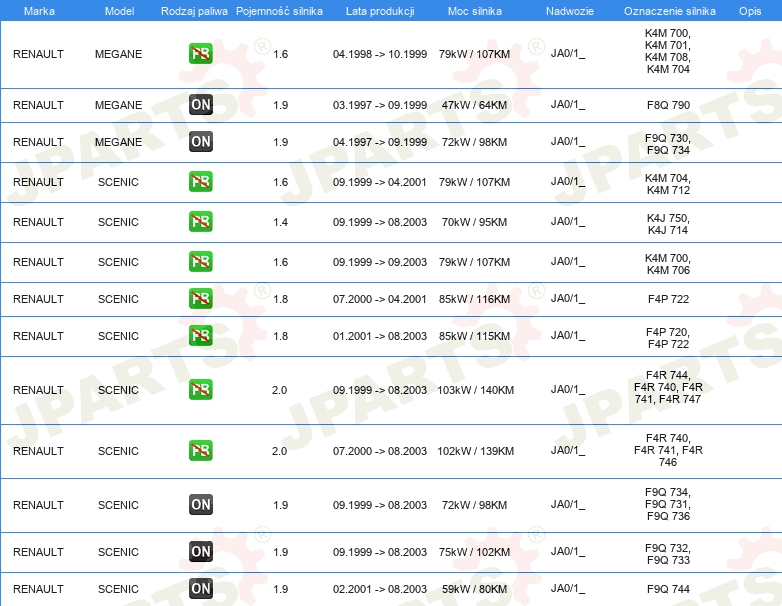Click power value 75kW / 102KM
The image size is (782, 606).
pos(474,552)
